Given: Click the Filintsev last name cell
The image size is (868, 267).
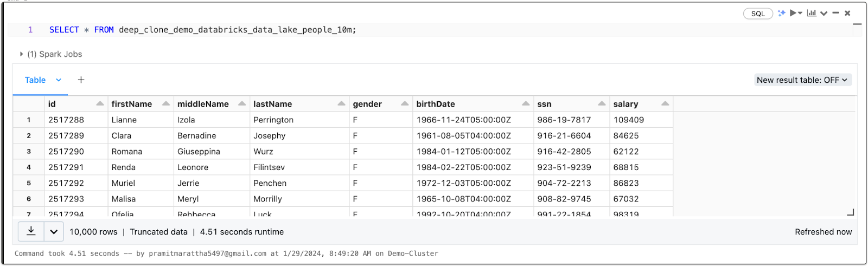Looking at the screenshot, I should click(299, 167).
